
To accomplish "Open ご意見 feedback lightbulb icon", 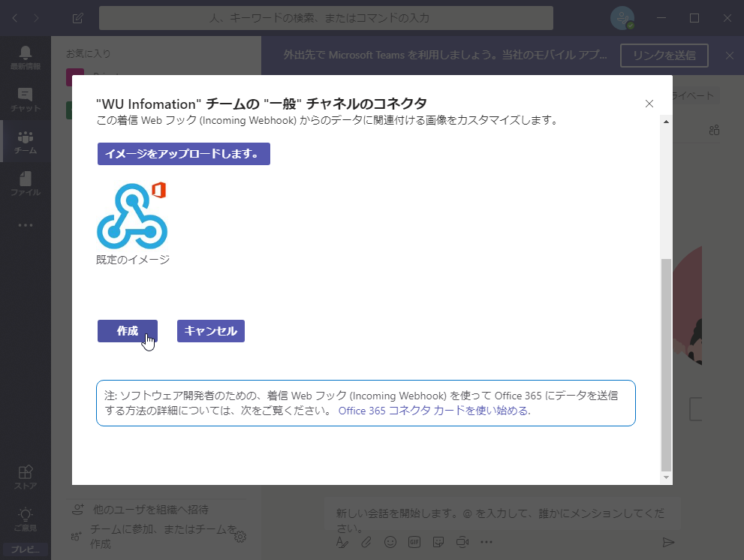I will coord(26,519).
